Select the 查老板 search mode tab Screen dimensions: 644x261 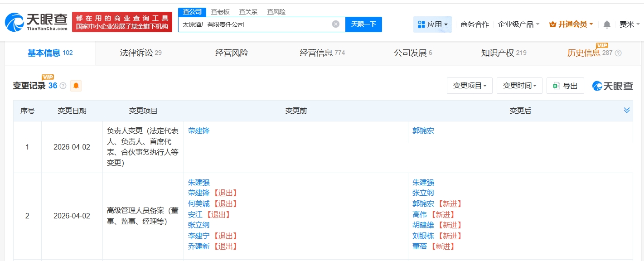click(220, 12)
